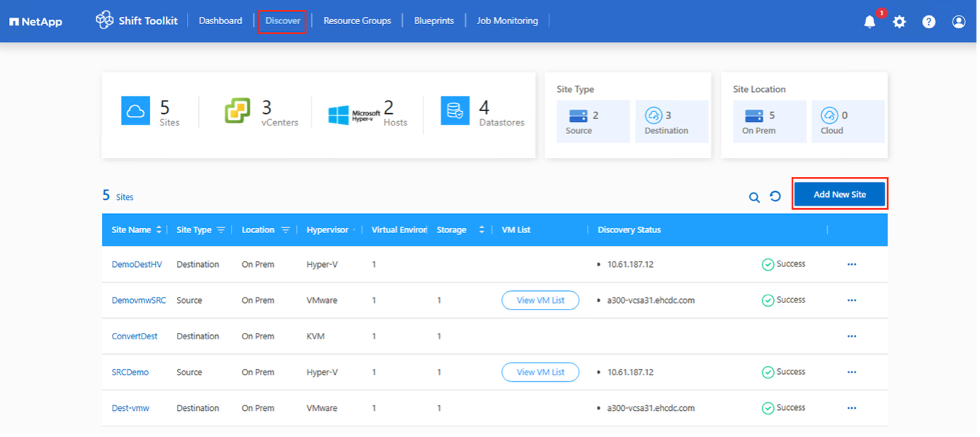
Task: Filter by Site Type column
Action: tap(221, 230)
